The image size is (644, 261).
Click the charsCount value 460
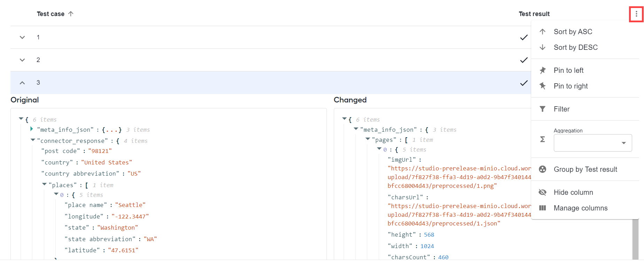point(443,257)
